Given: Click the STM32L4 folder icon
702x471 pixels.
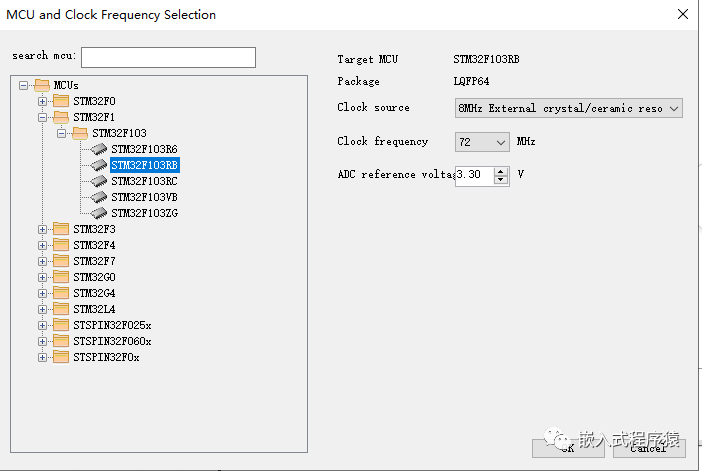Looking at the screenshot, I should (61, 309).
